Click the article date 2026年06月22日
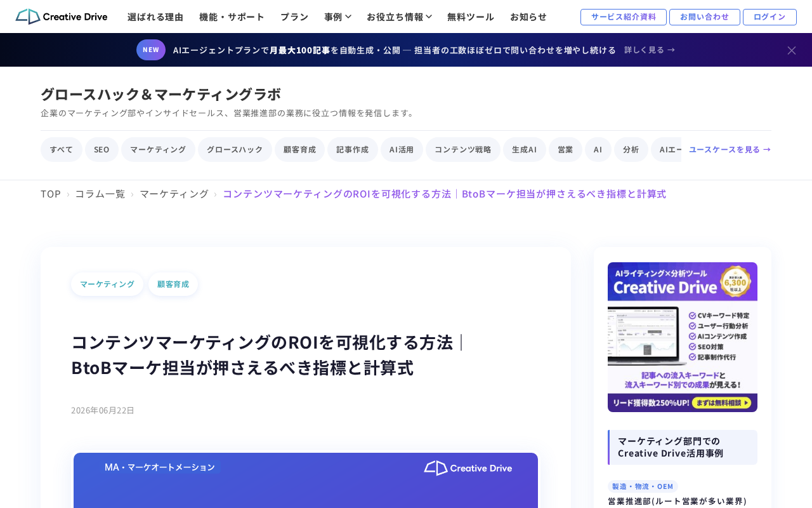 click(x=103, y=410)
